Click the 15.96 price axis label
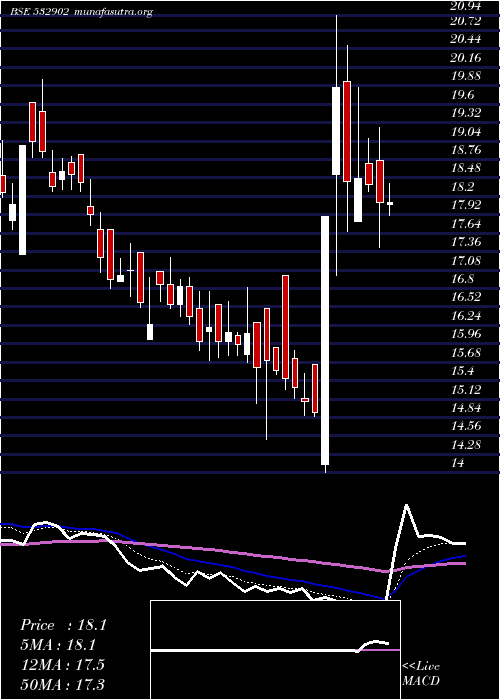This screenshot has width=500, height=700. click(466, 334)
